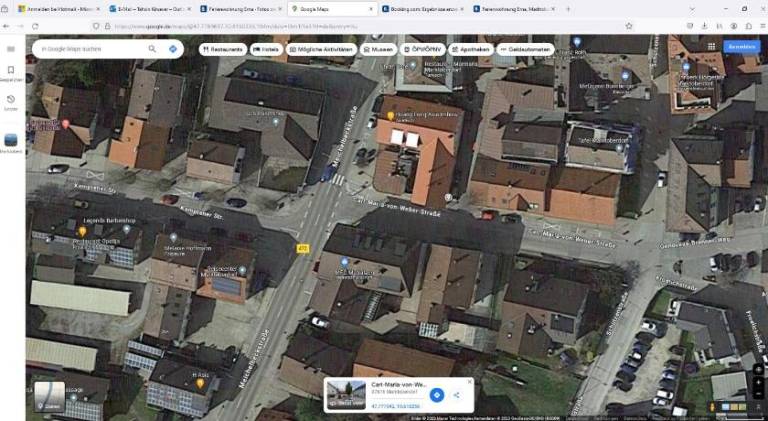
Task: Filter map by Restaurants chip
Action: (223, 49)
